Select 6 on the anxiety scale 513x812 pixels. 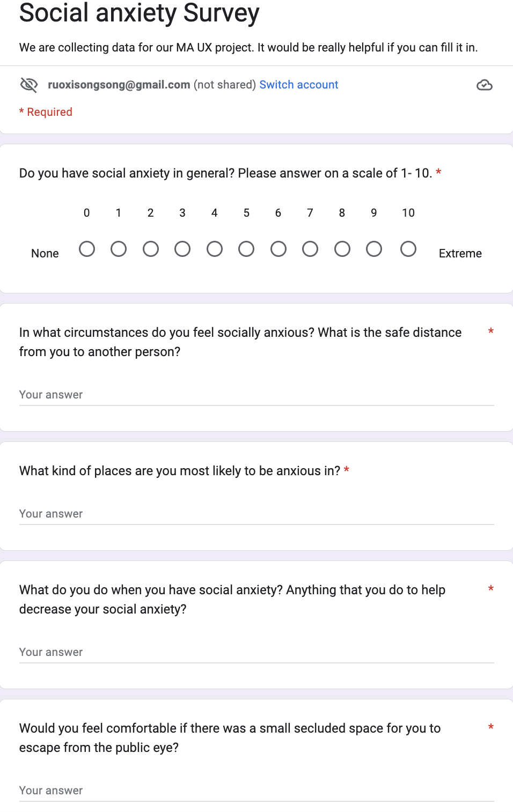tap(279, 249)
